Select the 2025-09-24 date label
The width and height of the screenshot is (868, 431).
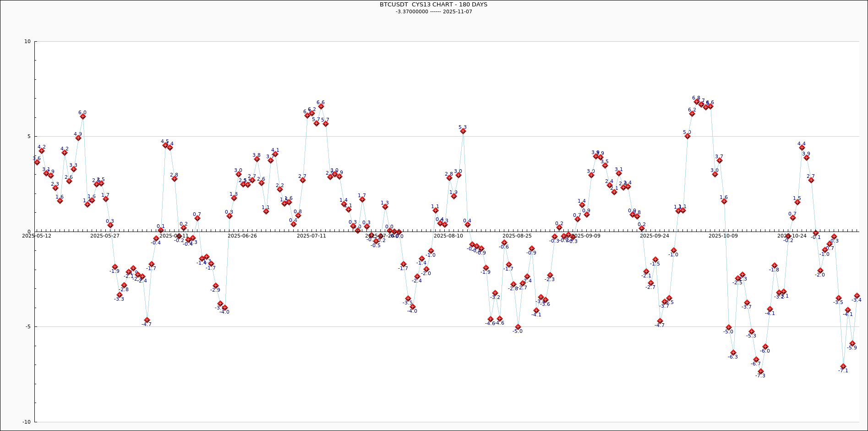(655, 236)
